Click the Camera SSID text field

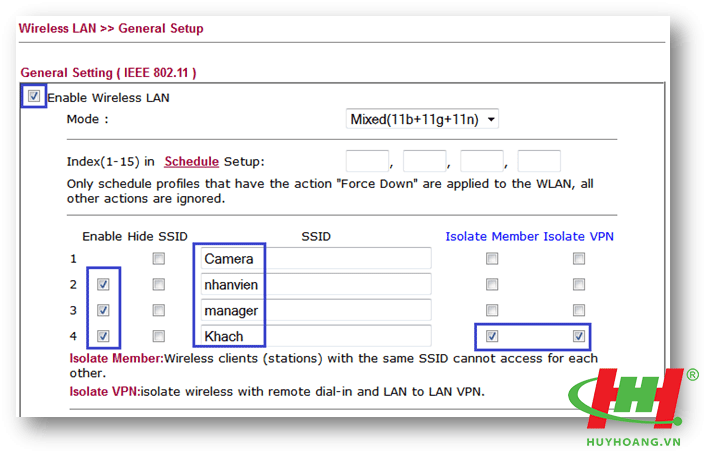pos(315,259)
